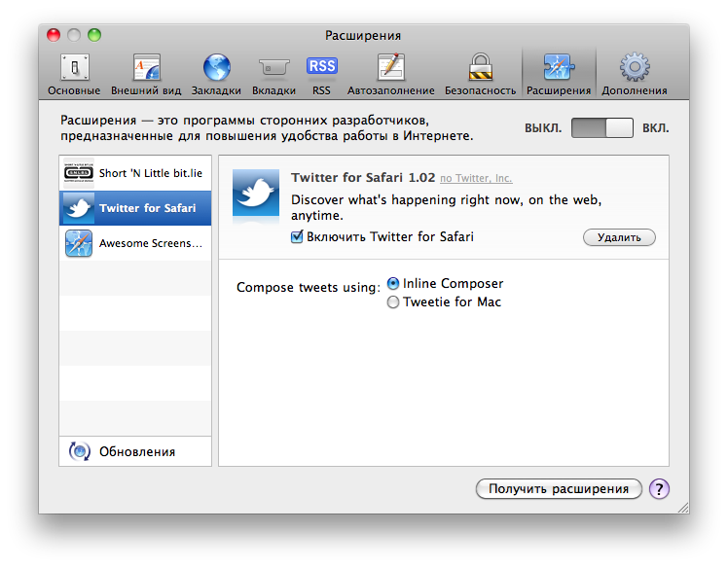This screenshot has height=567, width=728.
Task: Open the RSS preferences pane
Action: click(321, 74)
